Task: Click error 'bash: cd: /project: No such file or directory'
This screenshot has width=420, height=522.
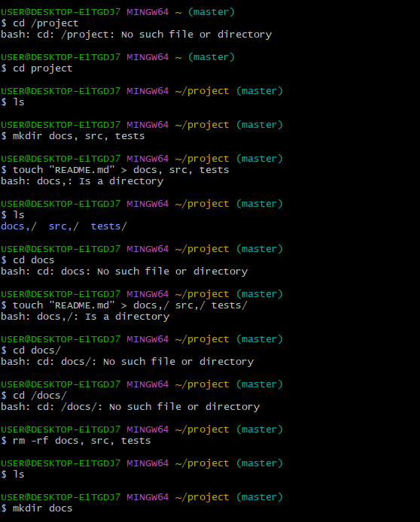Action: [x=136, y=35]
